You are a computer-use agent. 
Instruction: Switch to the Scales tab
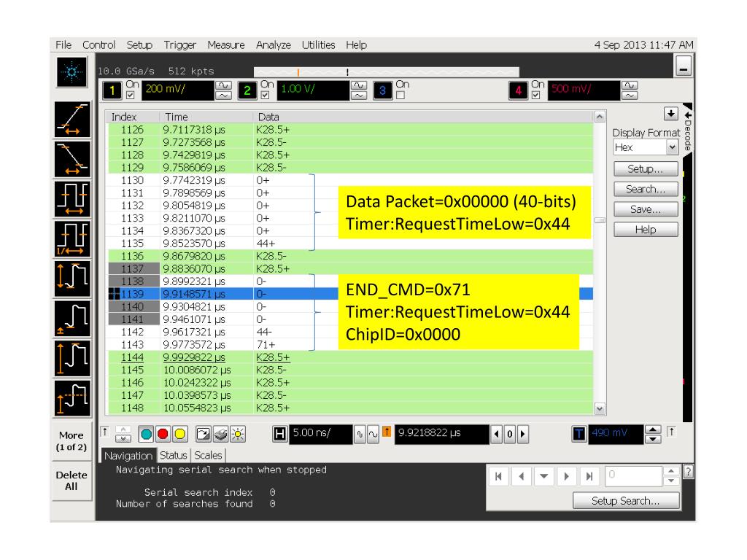click(x=208, y=455)
